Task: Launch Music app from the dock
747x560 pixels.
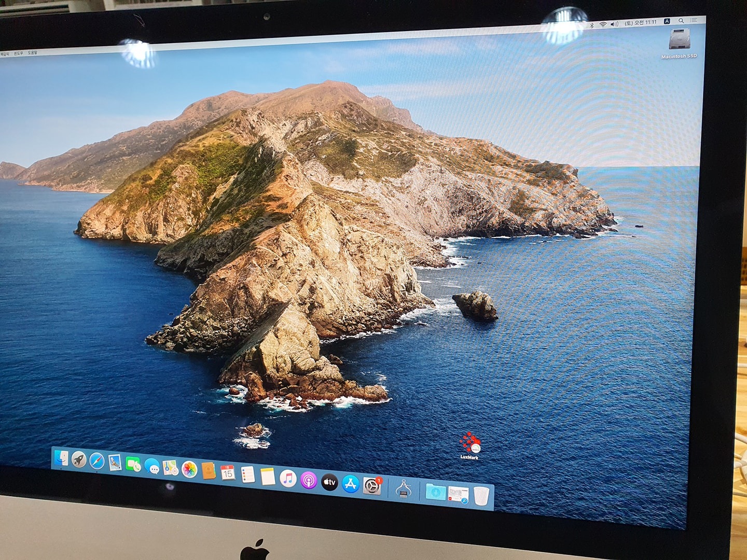Action: click(288, 479)
